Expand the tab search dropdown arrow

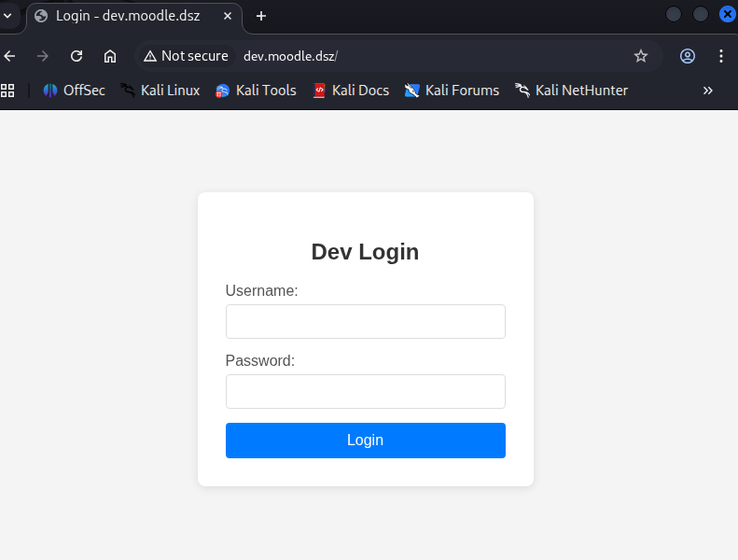point(8,15)
